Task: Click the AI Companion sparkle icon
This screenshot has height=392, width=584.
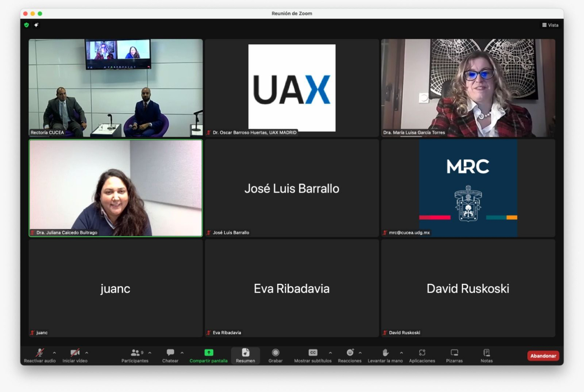Action: click(36, 25)
